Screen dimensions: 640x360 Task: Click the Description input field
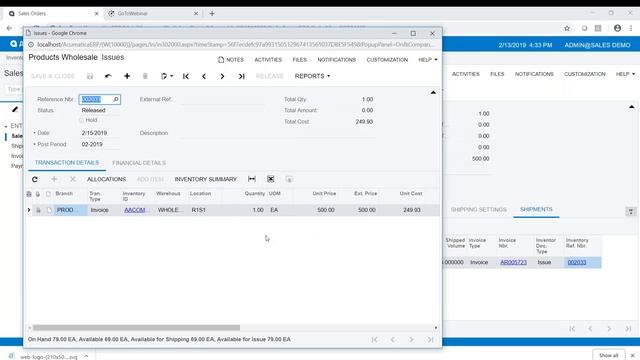pos(278,133)
